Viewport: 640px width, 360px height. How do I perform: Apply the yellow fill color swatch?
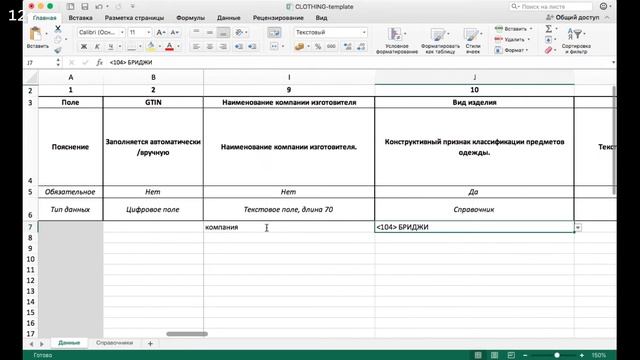pos(151,47)
